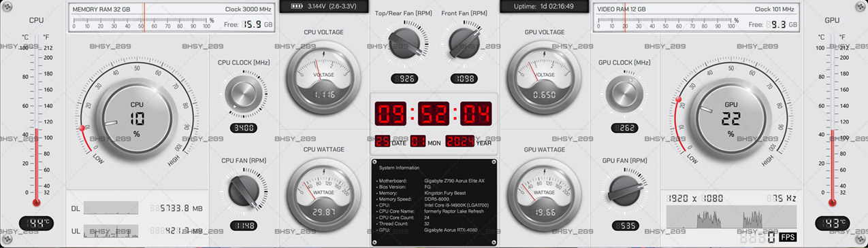
Task: Click the Video RAM usage bar
Action: [x=664, y=24]
